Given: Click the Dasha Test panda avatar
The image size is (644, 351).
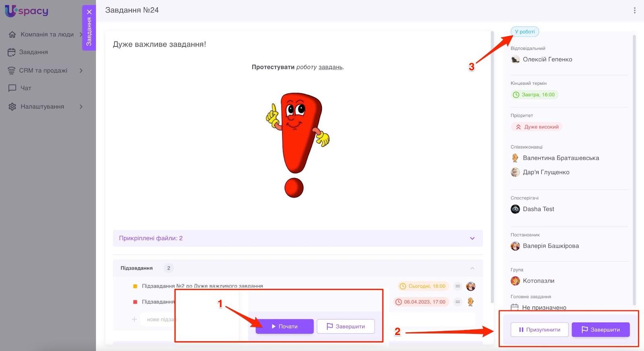Looking at the screenshot, I should (515, 209).
